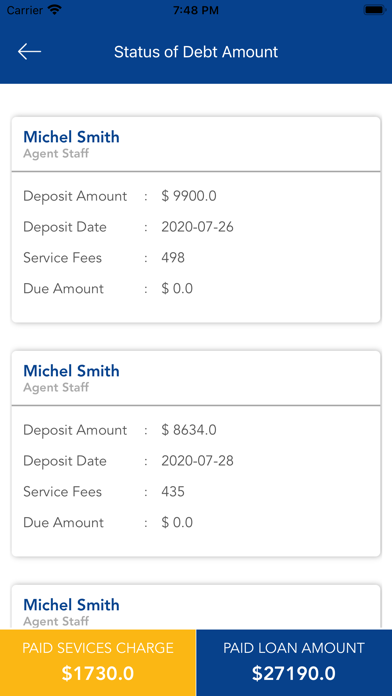Tap $1730.0 paid services total
The image size is (392, 696).
(x=98, y=674)
